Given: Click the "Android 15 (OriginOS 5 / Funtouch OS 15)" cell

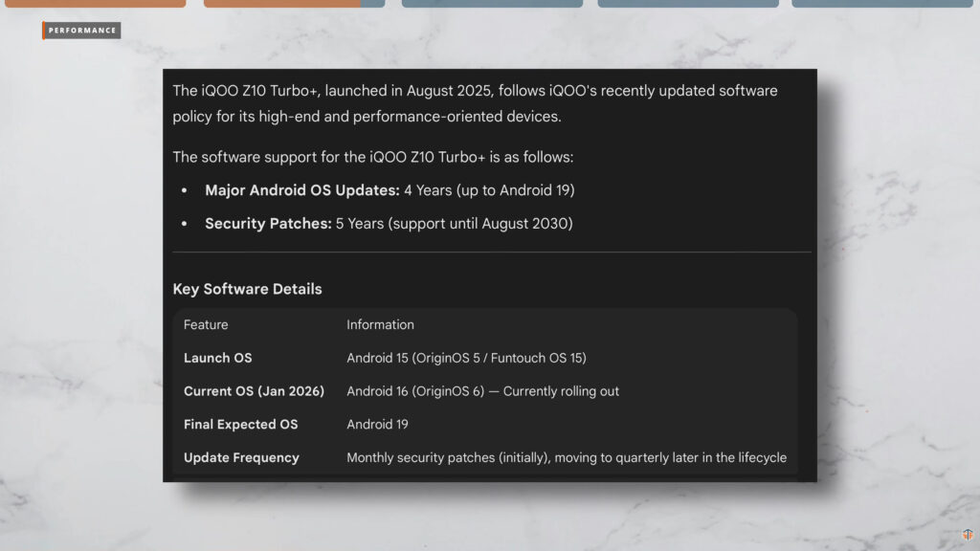Looking at the screenshot, I should [x=466, y=358].
